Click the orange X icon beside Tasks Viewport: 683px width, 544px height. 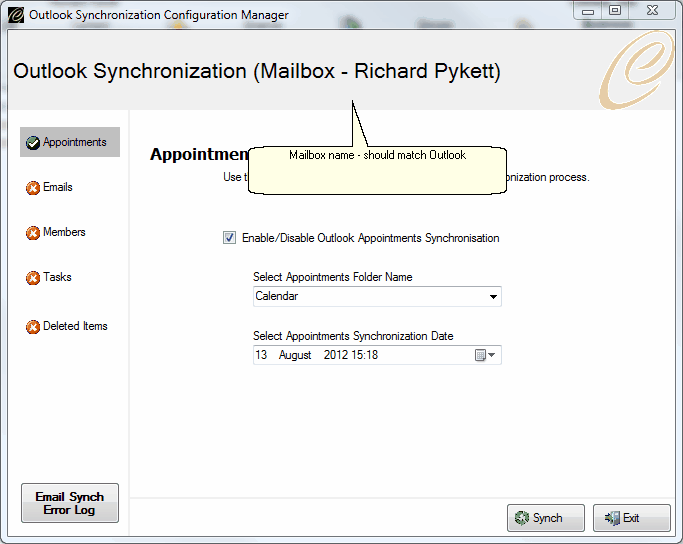click(x=33, y=277)
